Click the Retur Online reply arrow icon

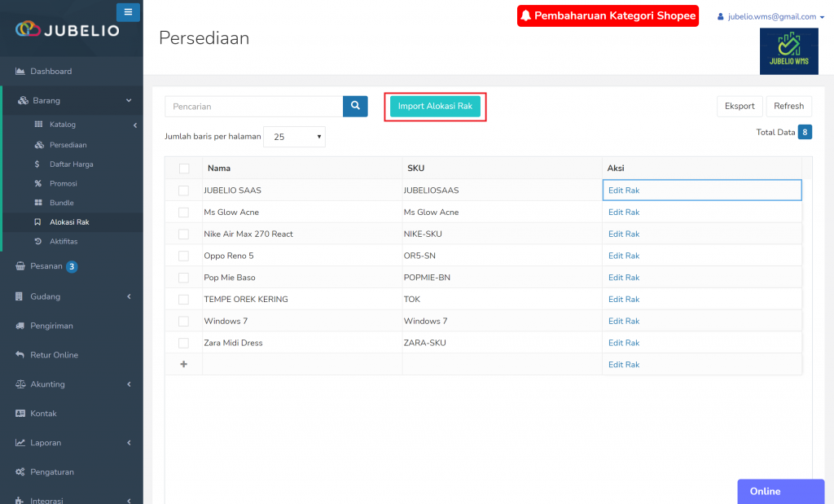click(20, 355)
